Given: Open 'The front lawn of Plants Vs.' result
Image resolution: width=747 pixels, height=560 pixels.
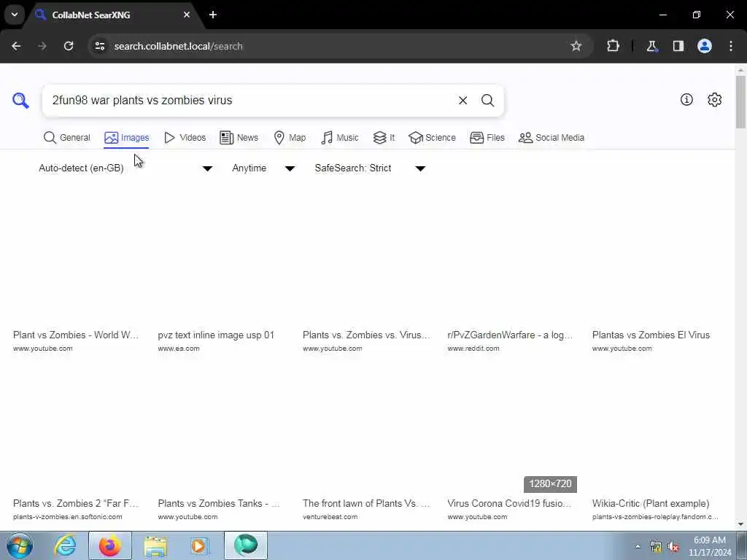Looking at the screenshot, I should (x=366, y=503).
